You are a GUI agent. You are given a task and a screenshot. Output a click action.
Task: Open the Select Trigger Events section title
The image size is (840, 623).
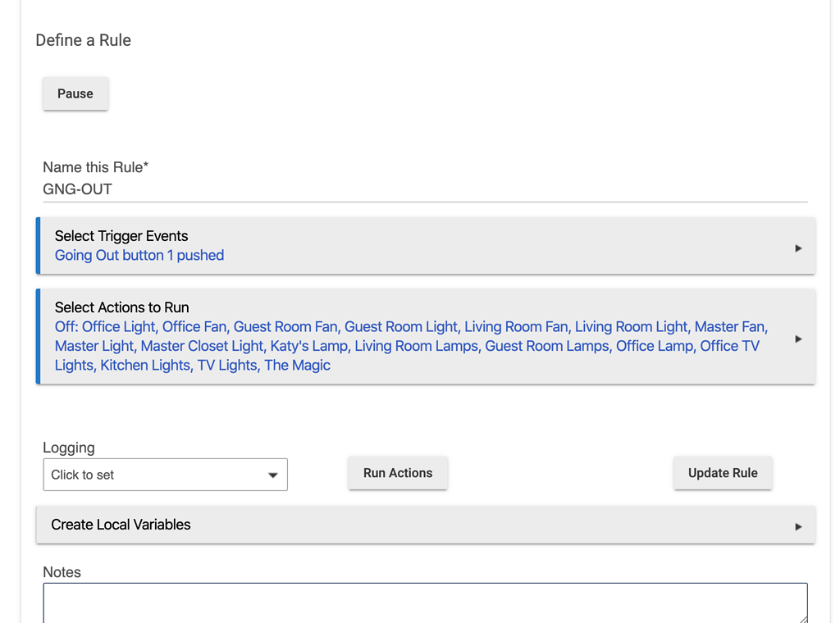pyautogui.click(x=121, y=236)
